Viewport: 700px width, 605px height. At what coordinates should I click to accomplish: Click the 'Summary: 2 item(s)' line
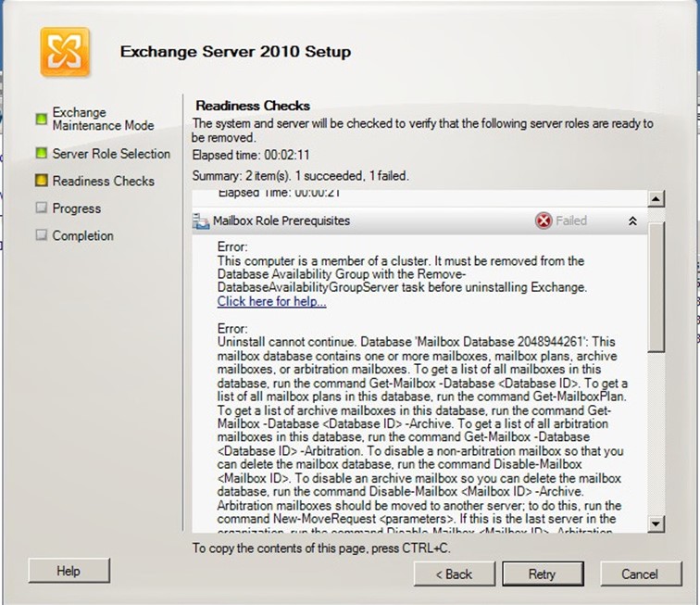pos(300,176)
